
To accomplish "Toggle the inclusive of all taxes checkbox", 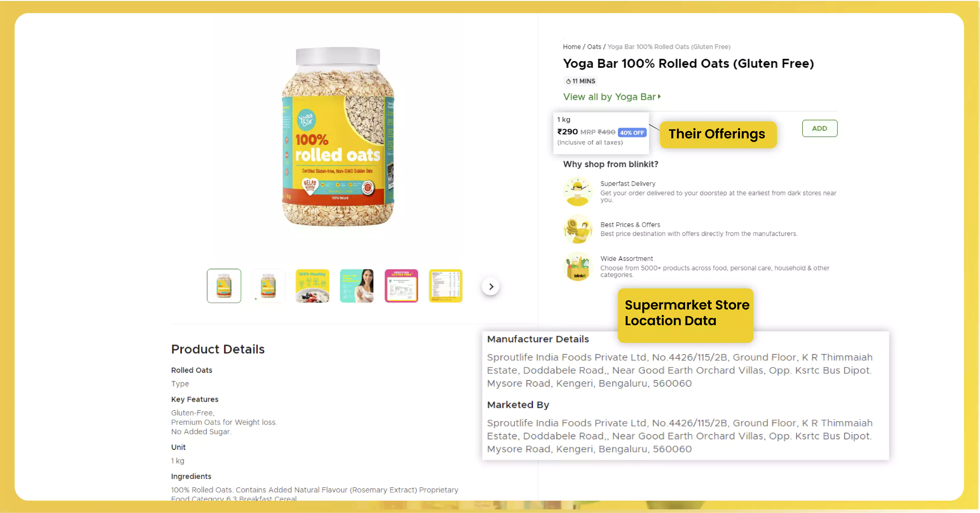I will (x=589, y=142).
